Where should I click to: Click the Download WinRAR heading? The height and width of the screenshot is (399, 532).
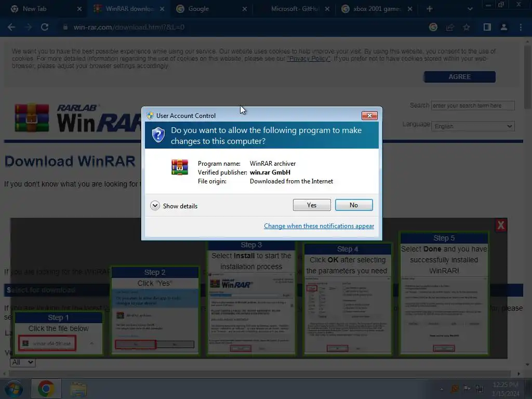click(x=70, y=162)
